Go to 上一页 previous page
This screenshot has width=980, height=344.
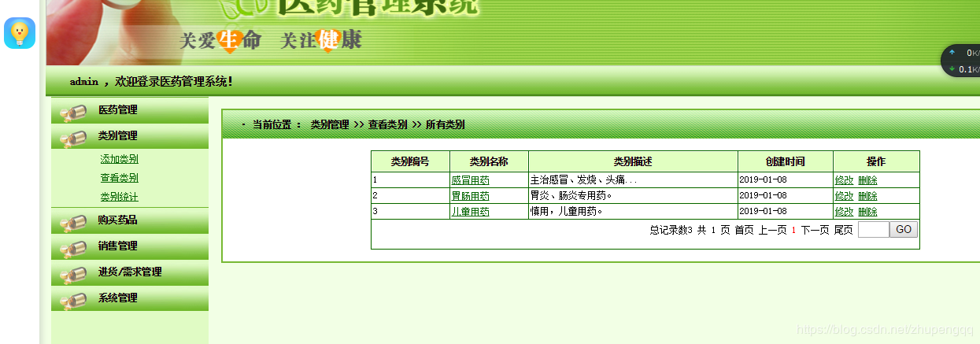pos(772,230)
